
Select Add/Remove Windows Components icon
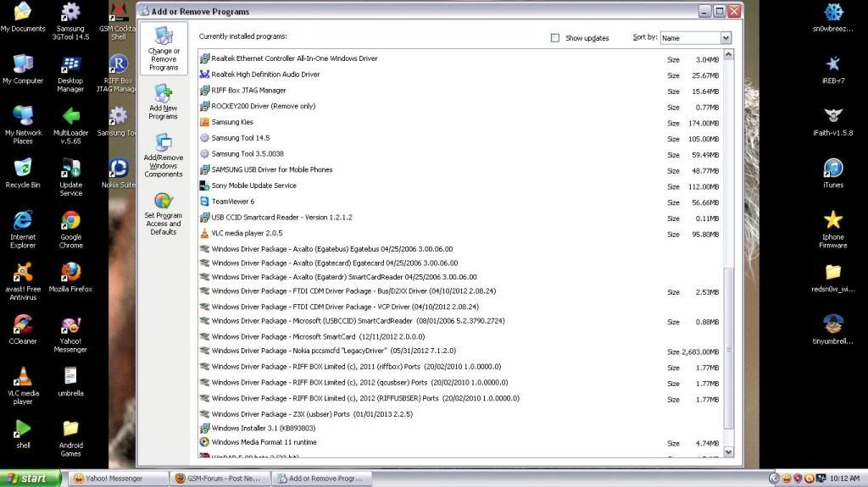pos(163,143)
